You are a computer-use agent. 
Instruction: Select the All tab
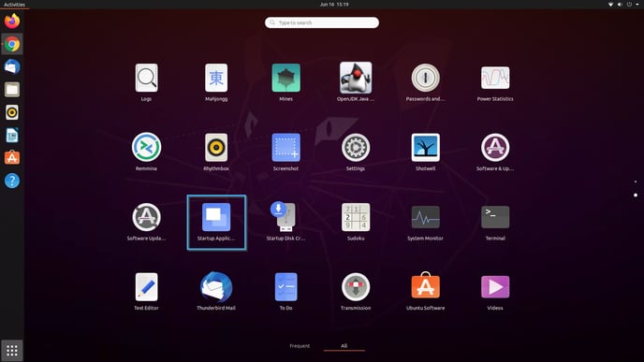[x=344, y=346]
